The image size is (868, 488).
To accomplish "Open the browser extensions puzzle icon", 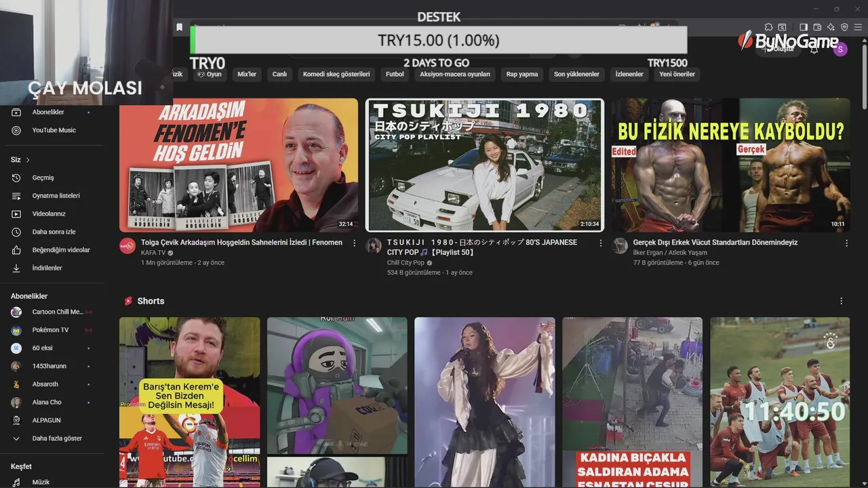I will tap(768, 27).
